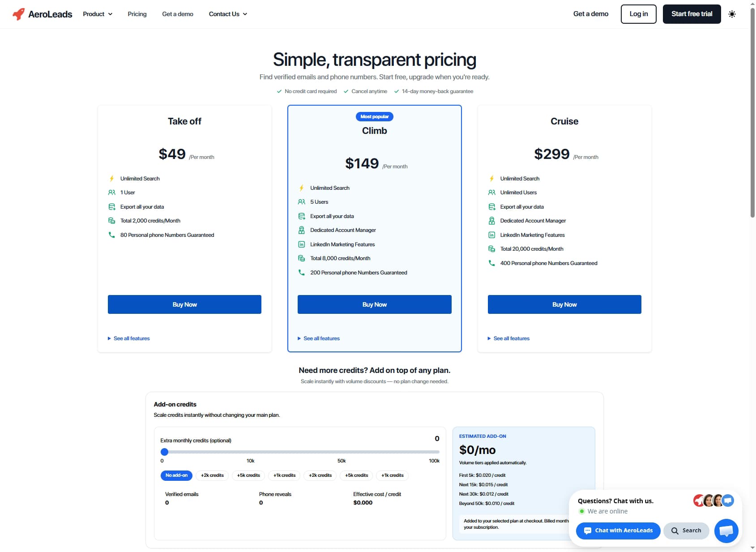Click the Simple, transparent pricing heading

click(375, 60)
